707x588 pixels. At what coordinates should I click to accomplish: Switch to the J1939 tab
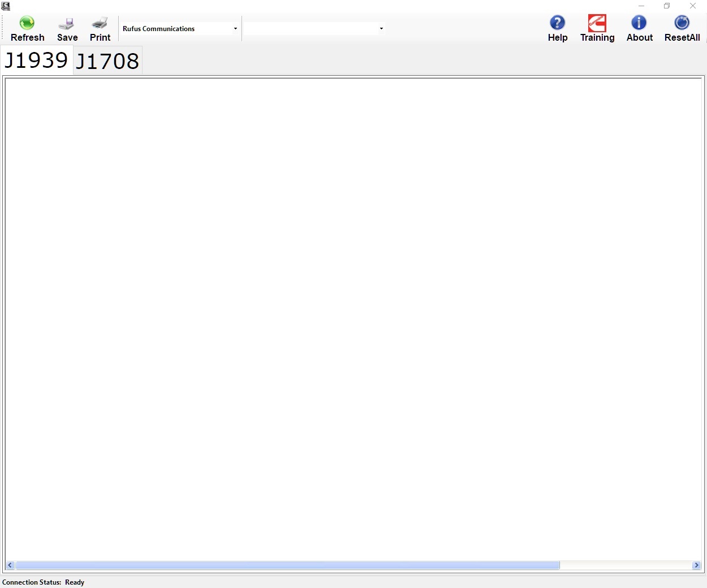pos(36,60)
